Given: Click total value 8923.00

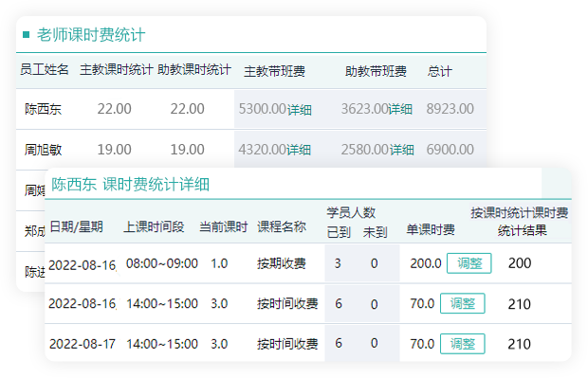Looking at the screenshot, I should click(450, 109).
